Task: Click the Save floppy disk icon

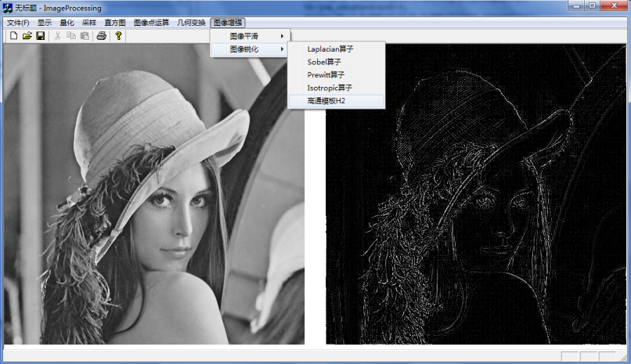Action: 40,36
